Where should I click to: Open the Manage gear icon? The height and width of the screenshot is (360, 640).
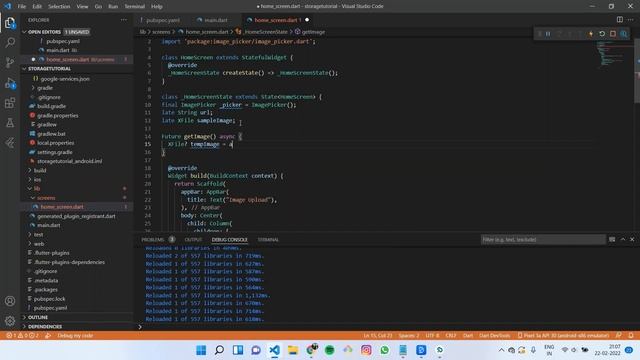pyautogui.click(x=10, y=321)
